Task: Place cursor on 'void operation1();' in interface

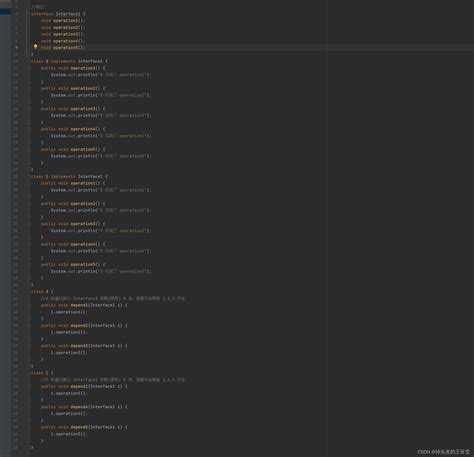Action: point(63,21)
